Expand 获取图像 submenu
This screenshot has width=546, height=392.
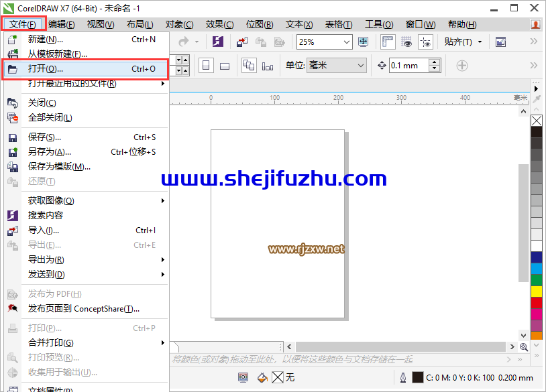(162, 201)
